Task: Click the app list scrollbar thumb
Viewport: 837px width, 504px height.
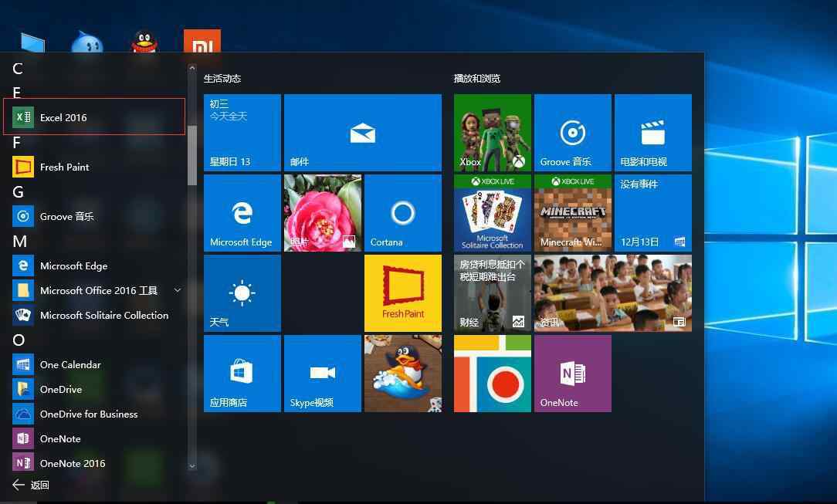Action: click(x=192, y=155)
